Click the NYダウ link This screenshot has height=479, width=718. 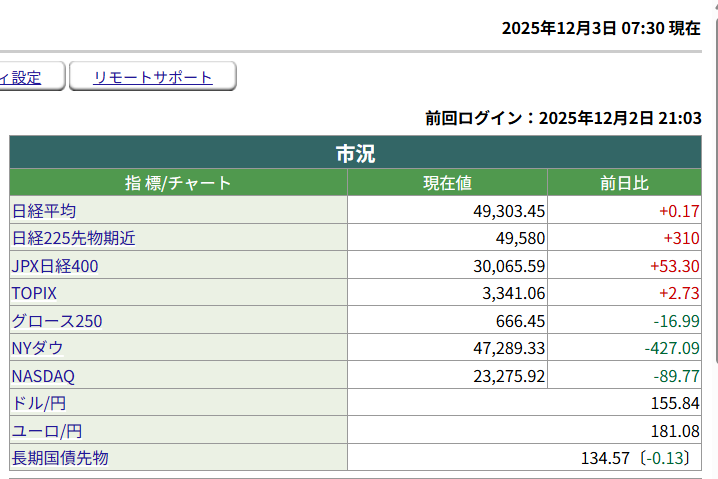tap(37, 348)
